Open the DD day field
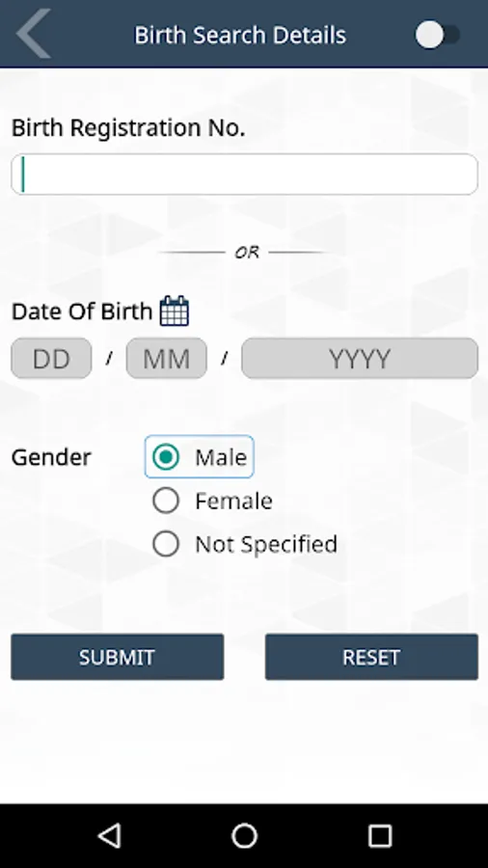Viewport: 488px width, 868px height. [51, 359]
